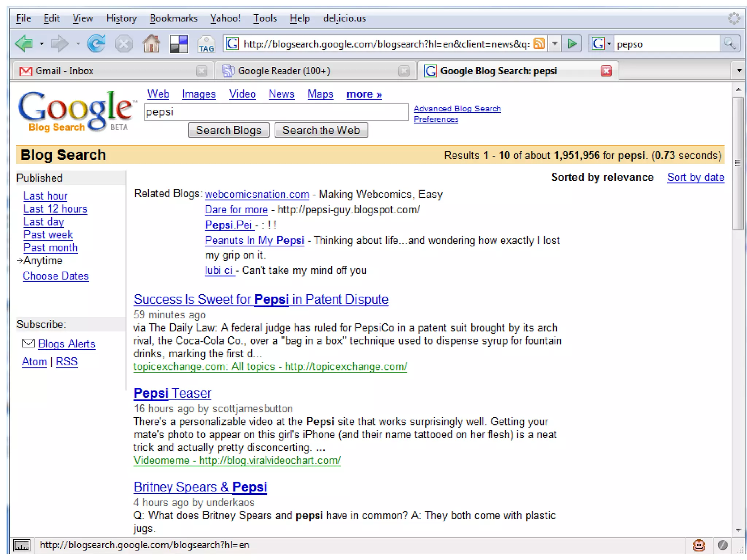Open the Sort by date link

(695, 177)
